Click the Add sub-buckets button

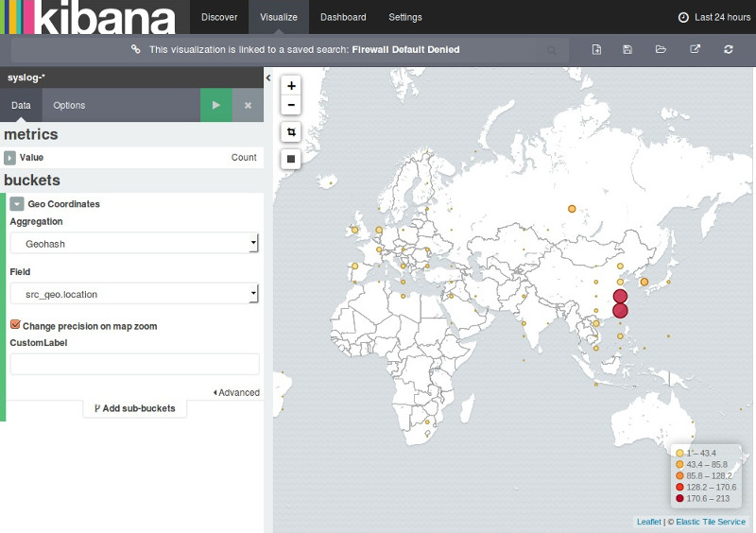click(x=134, y=408)
